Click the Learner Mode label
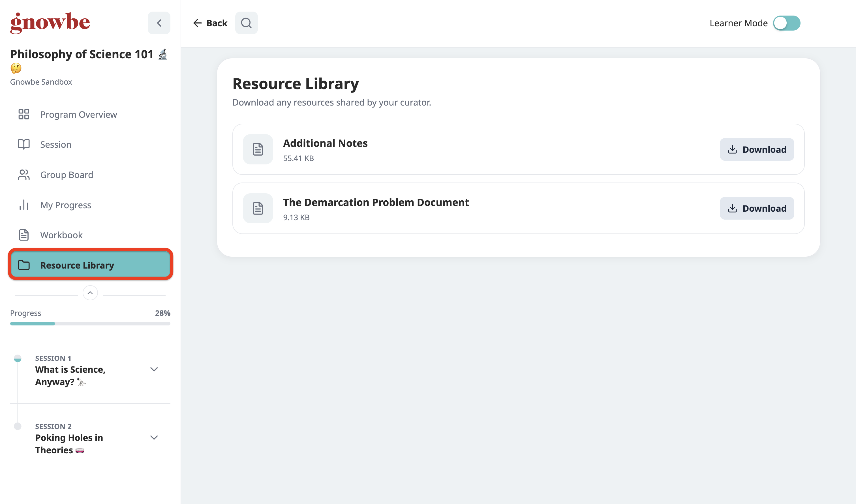The height and width of the screenshot is (504, 856). click(x=739, y=23)
